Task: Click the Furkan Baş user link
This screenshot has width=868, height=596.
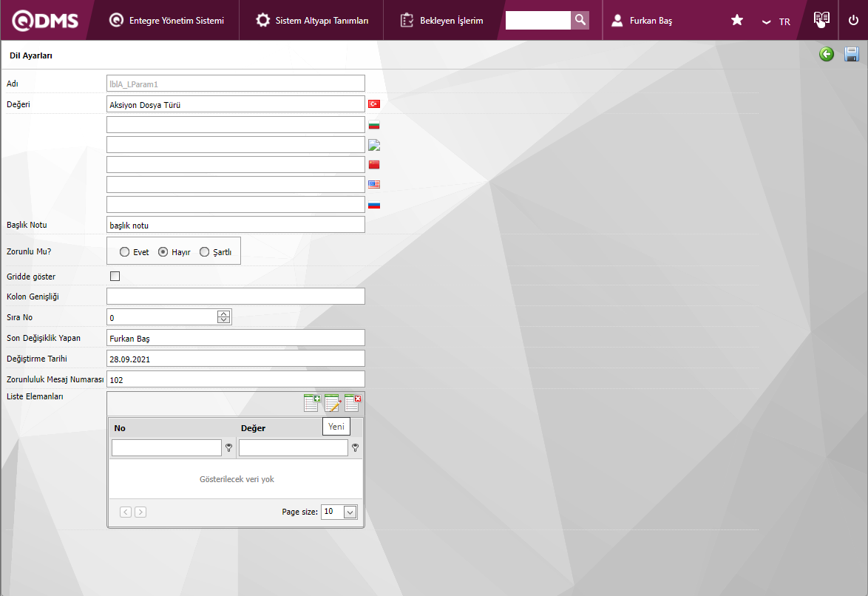Action: [x=642, y=21]
